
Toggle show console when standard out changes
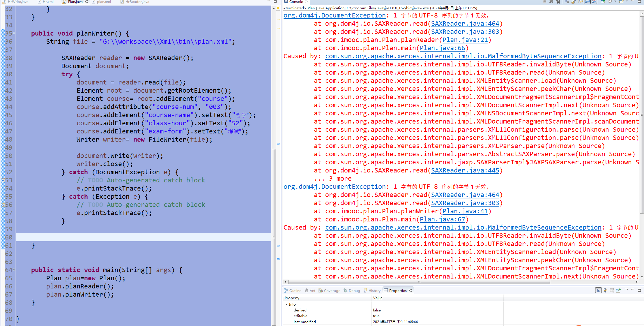point(587,1)
